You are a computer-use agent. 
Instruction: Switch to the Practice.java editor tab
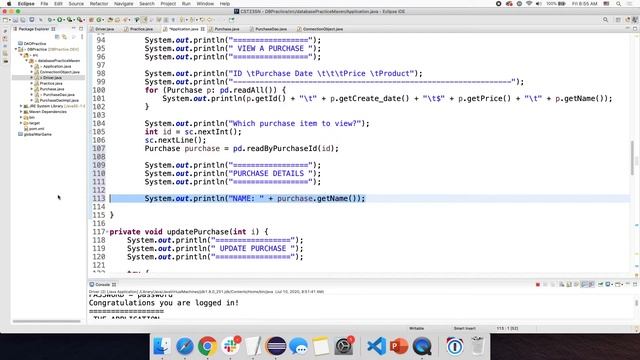coord(139,29)
